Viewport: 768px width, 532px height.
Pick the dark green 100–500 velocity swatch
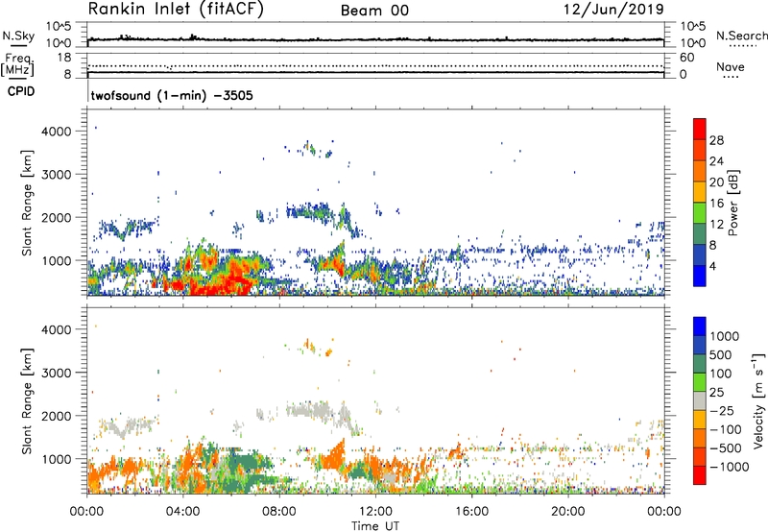[700, 364]
